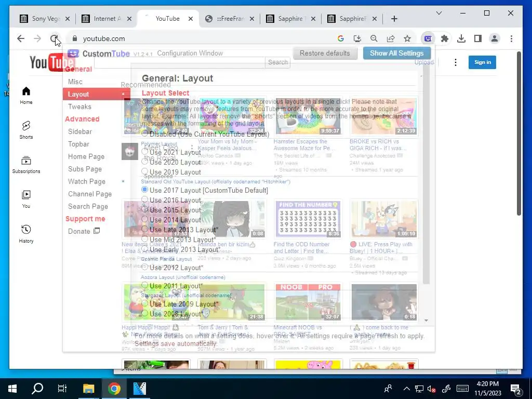This screenshot has height=399, width=532.
Task: Open Subscriptions in YouTube sidebar
Action: [26, 165]
